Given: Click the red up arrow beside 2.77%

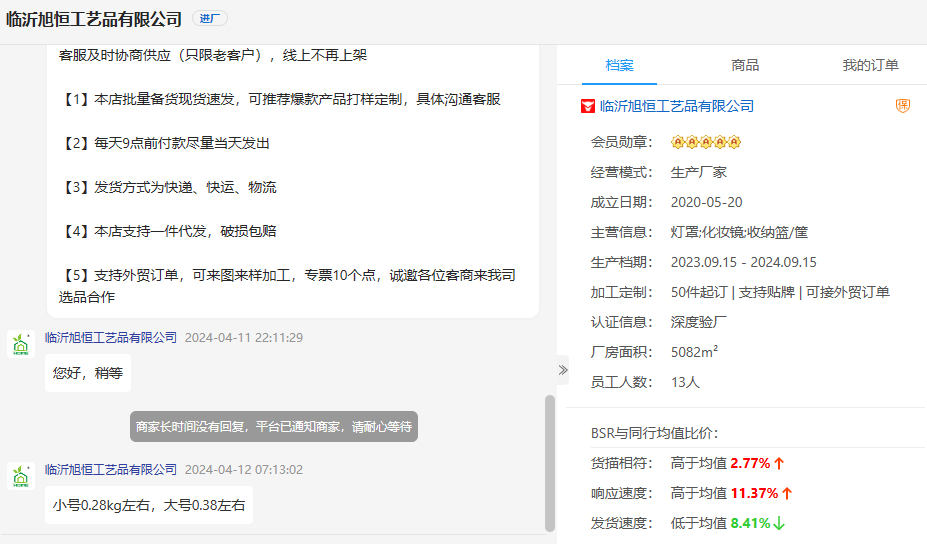Looking at the screenshot, I should click(779, 463).
